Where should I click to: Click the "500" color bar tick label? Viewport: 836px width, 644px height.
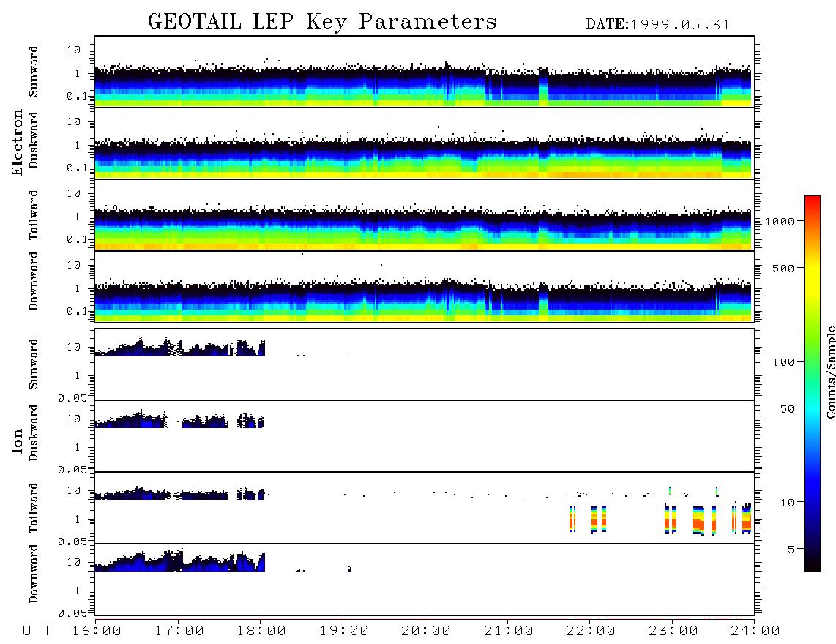783,269
